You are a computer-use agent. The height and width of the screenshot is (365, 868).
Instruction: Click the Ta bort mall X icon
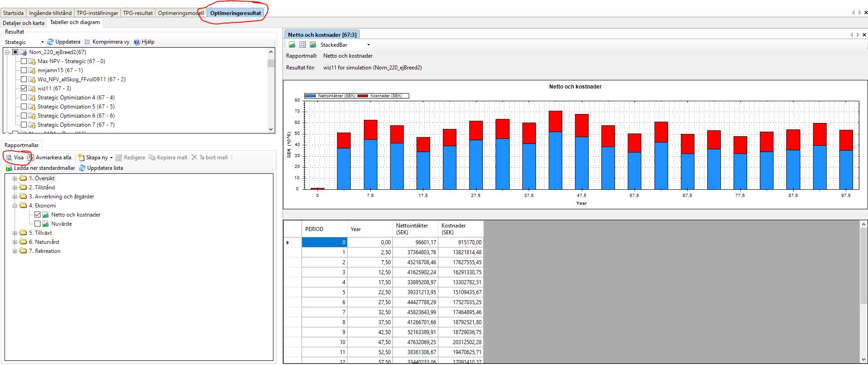[x=194, y=157]
